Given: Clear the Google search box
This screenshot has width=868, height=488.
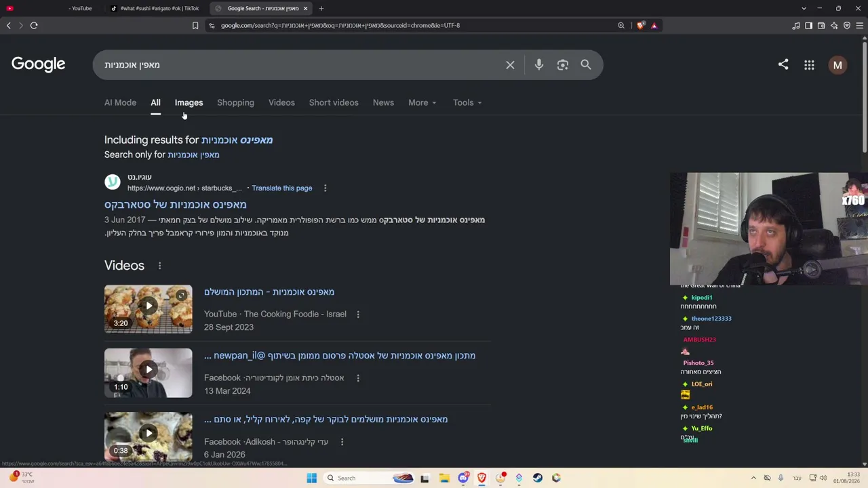Looking at the screenshot, I should pos(510,65).
